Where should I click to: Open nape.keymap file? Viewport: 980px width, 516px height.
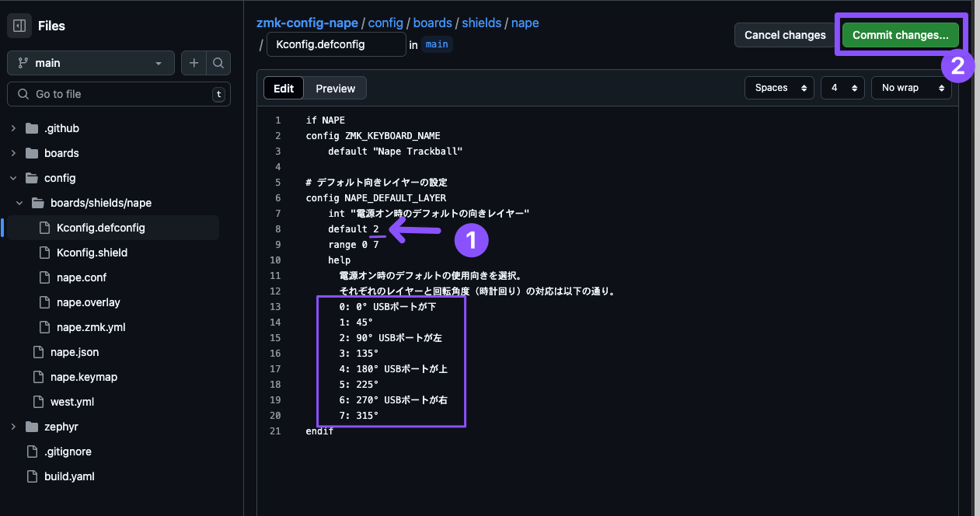84,377
